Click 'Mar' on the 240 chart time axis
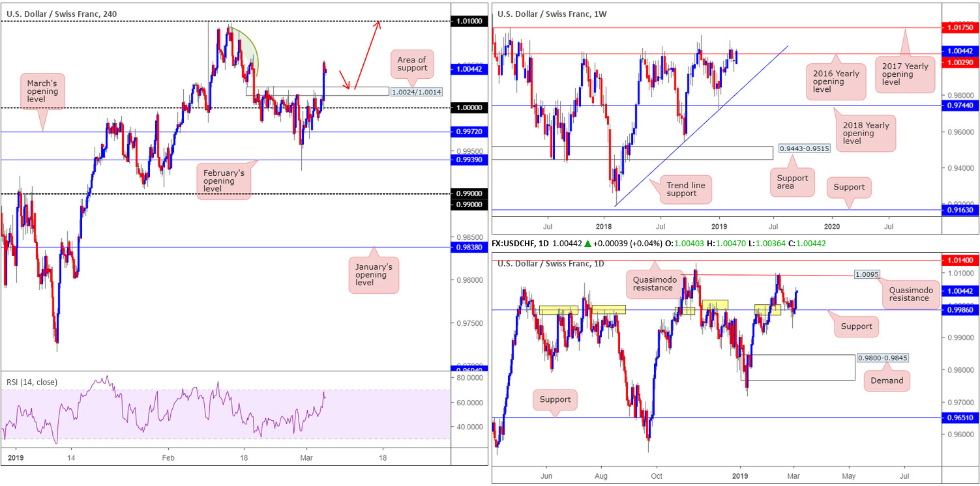 tap(307, 458)
